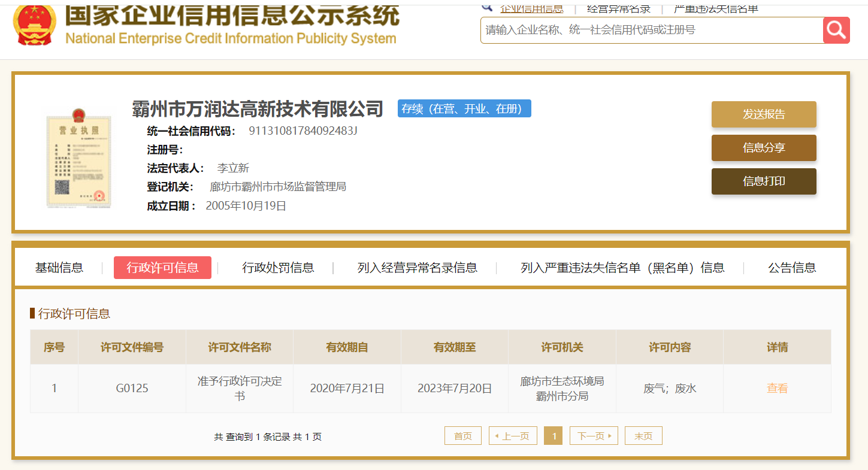Open the 营业执照 business license thumbnail
Viewport: 868px width, 470px height.
(79, 158)
